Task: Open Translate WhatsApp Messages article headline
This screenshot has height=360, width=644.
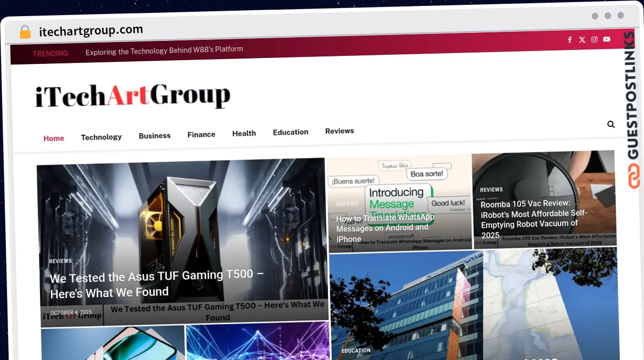Action: [385, 228]
